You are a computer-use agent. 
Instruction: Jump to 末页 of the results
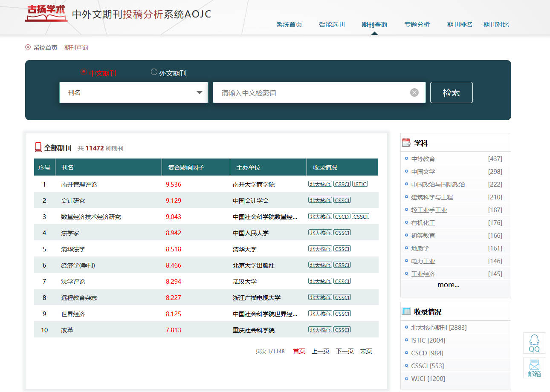coord(366,351)
